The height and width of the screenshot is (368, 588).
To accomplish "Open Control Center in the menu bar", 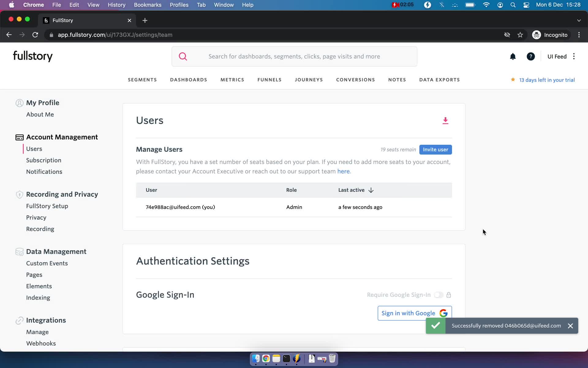I will [526, 5].
